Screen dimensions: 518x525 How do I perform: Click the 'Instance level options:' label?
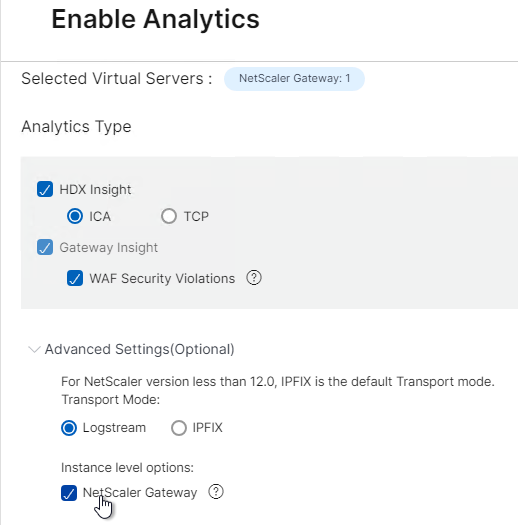[x=128, y=467]
